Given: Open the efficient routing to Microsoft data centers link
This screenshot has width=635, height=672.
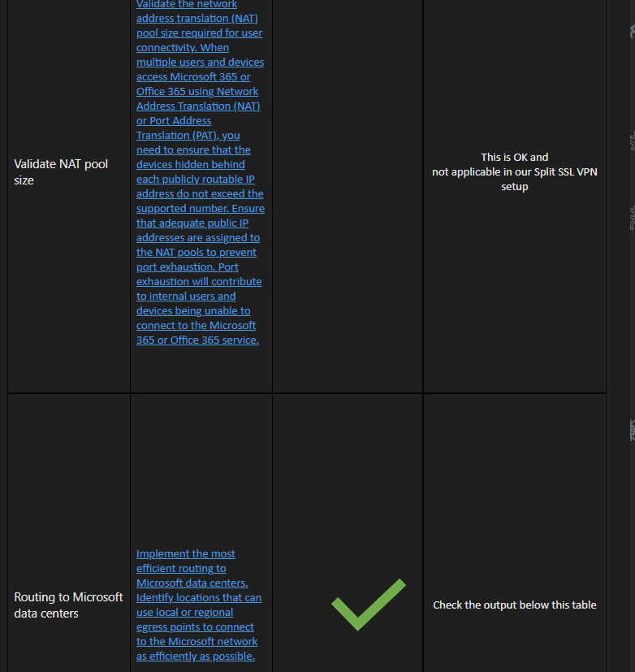Looking at the screenshot, I should 199,605.
